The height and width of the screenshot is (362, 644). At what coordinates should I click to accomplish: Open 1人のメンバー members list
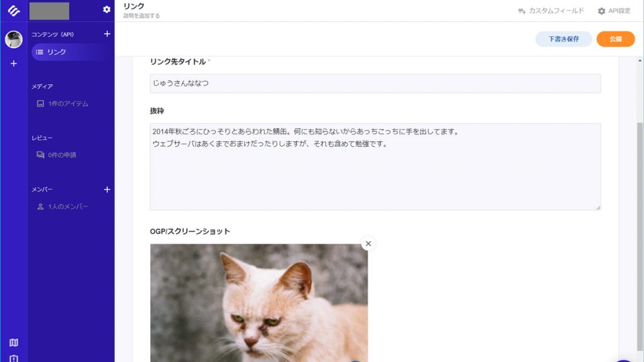click(x=62, y=207)
